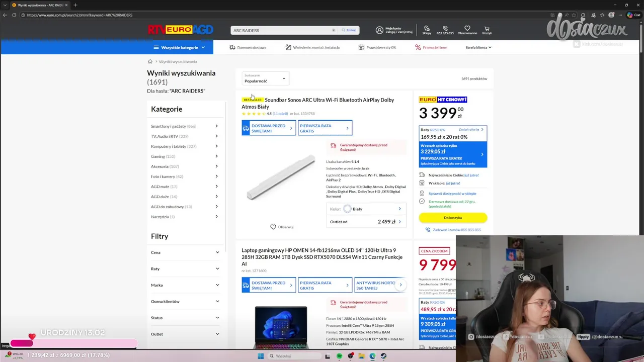Click Darmowa dostawa in the top bar

pyautogui.click(x=248, y=47)
